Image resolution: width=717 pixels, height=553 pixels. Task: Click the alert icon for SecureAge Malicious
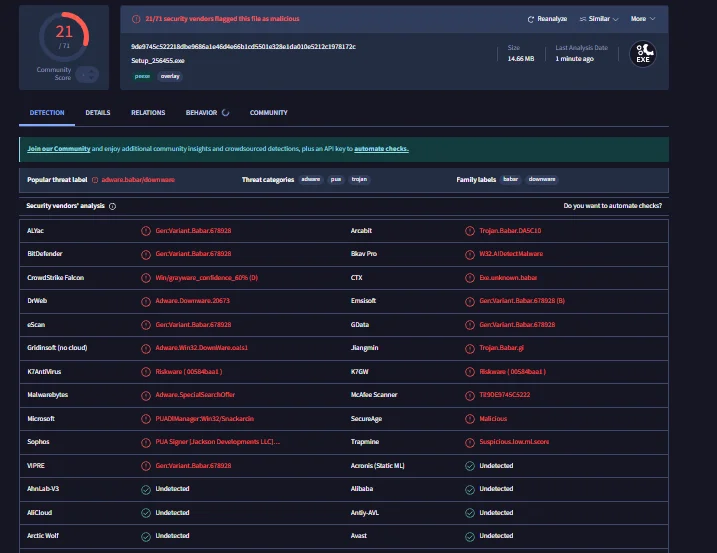tap(470, 419)
